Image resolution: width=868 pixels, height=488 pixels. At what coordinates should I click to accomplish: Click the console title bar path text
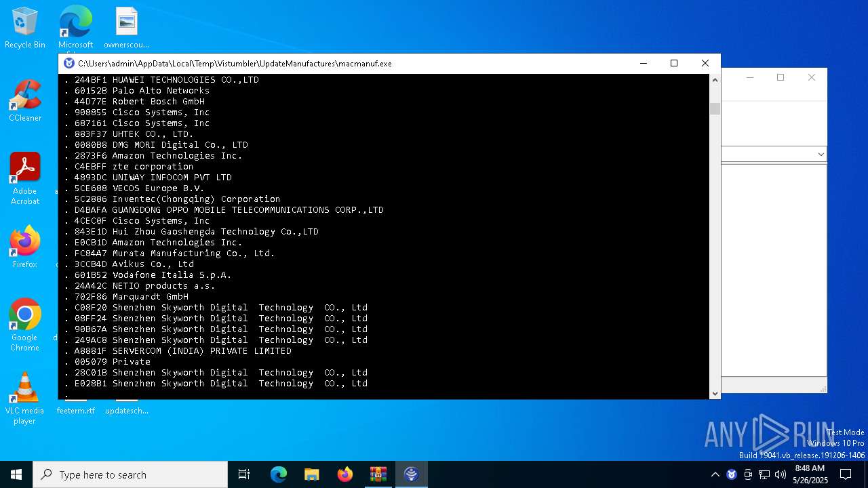coord(235,63)
